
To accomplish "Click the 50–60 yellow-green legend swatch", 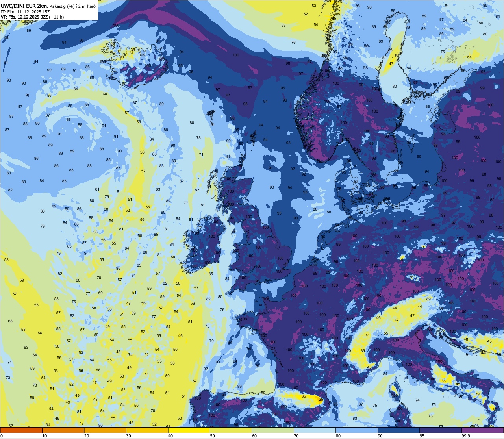I will click(231, 430).
